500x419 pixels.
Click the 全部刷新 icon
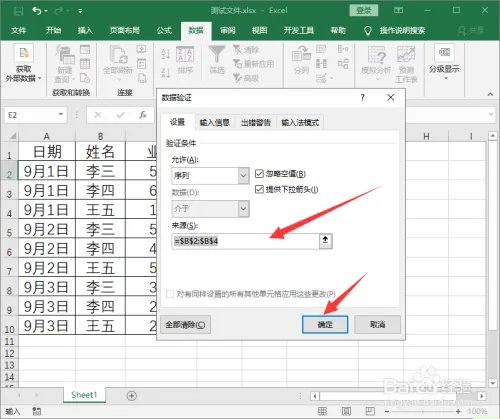click(x=118, y=55)
